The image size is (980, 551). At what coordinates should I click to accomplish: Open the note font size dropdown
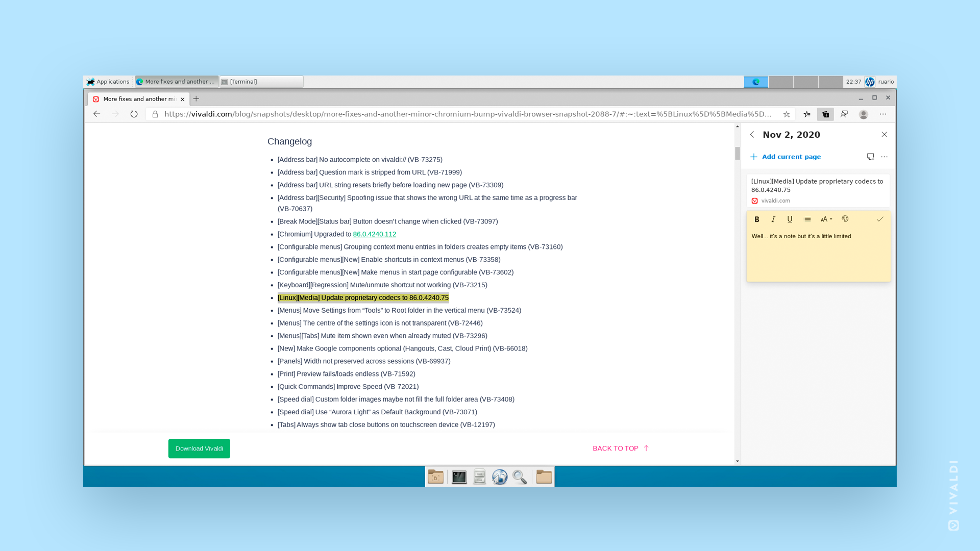tap(826, 219)
